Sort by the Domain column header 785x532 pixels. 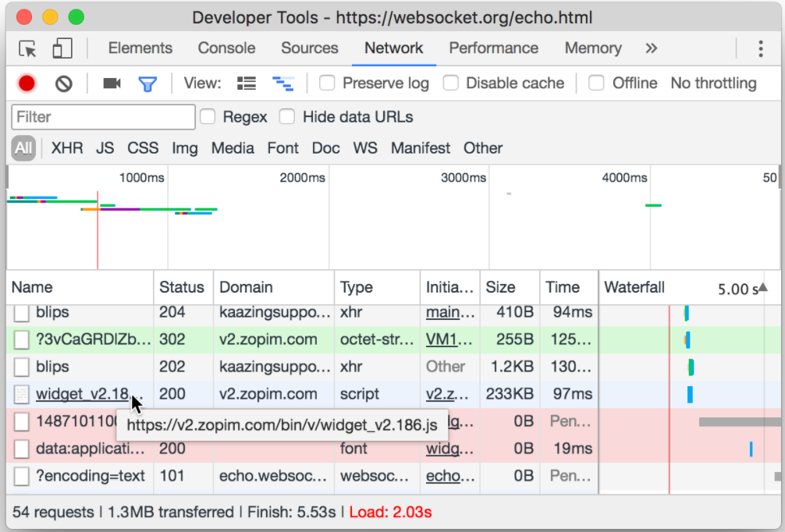click(x=274, y=287)
